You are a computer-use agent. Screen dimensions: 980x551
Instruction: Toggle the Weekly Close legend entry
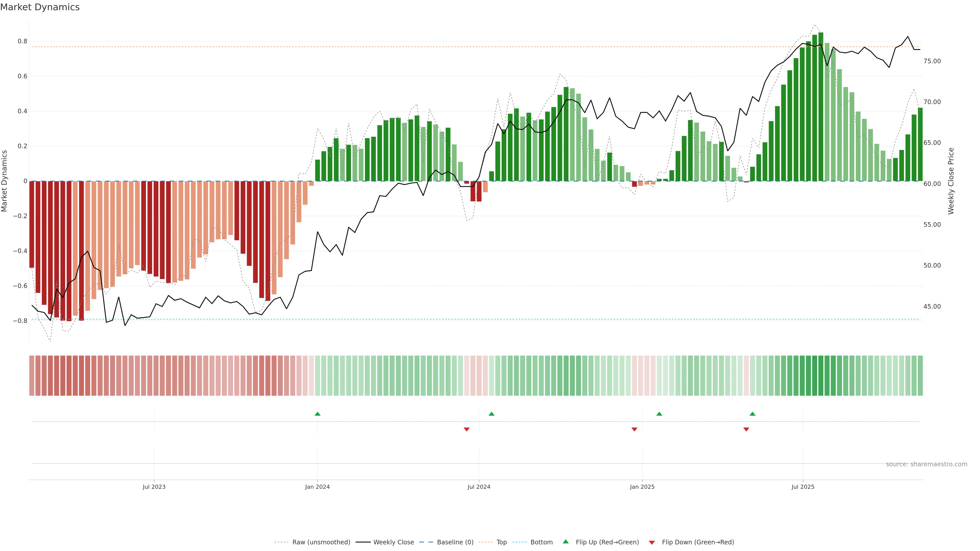click(x=393, y=542)
